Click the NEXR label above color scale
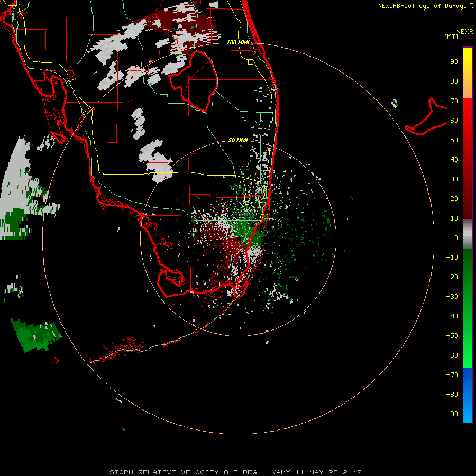The image size is (476, 476). point(465,32)
